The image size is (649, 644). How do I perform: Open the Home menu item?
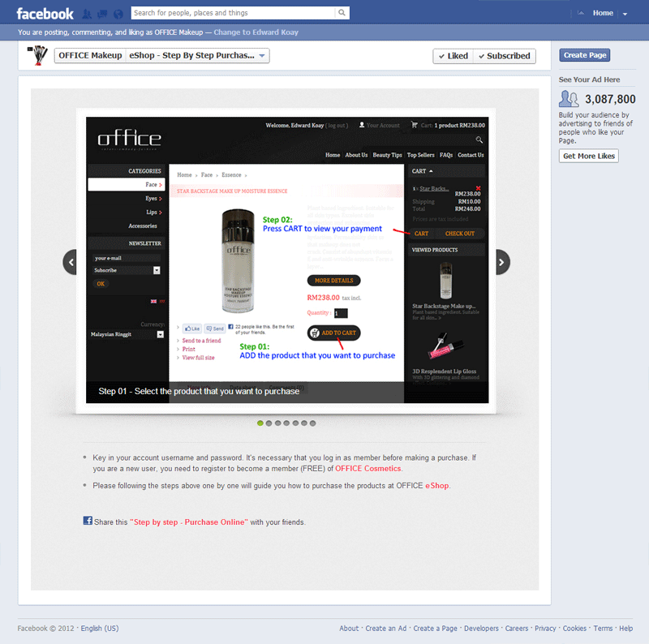(x=603, y=13)
